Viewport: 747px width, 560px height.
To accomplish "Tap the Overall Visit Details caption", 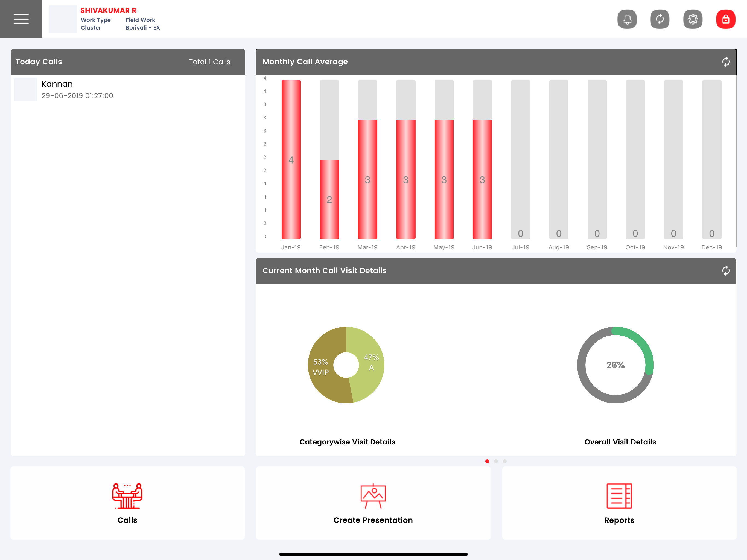I will click(x=620, y=442).
